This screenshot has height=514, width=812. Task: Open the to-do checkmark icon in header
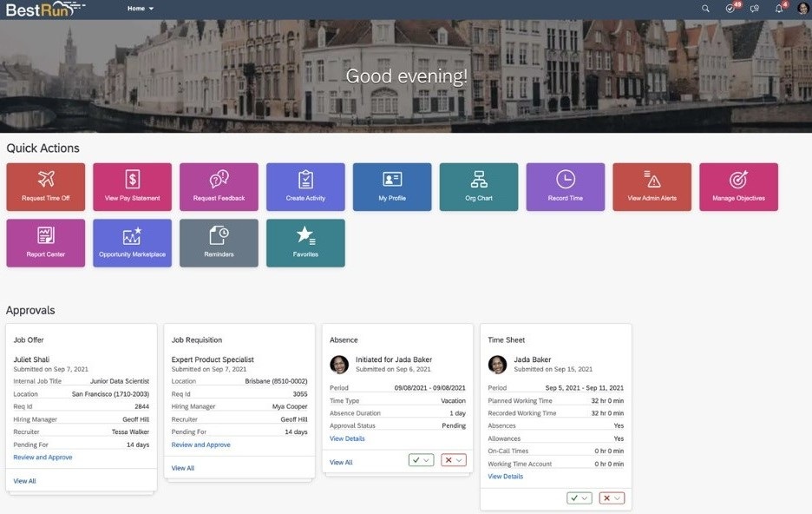click(730, 9)
